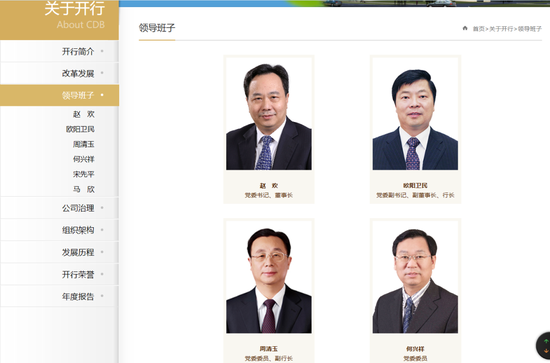The height and width of the screenshot is (363, 550).
Task: Click the title text 党委书记、董事长
Action: [x=269, y=195]
